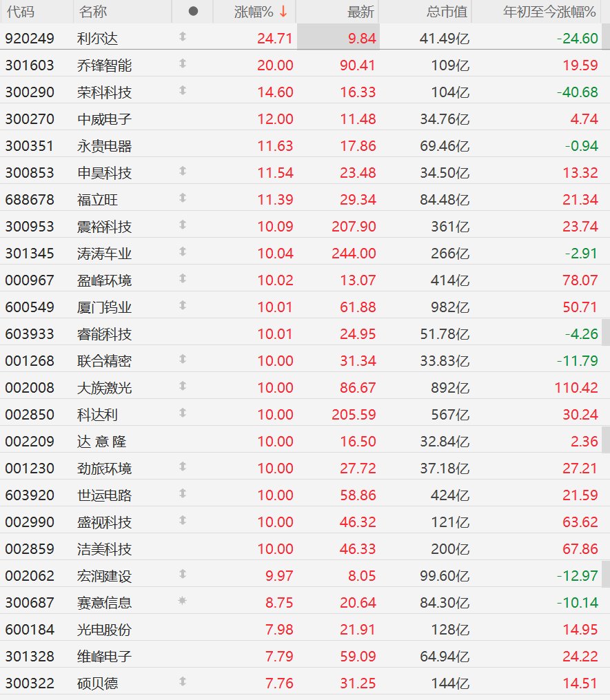
Task: Click the dot column header icon
Action: 193,12
